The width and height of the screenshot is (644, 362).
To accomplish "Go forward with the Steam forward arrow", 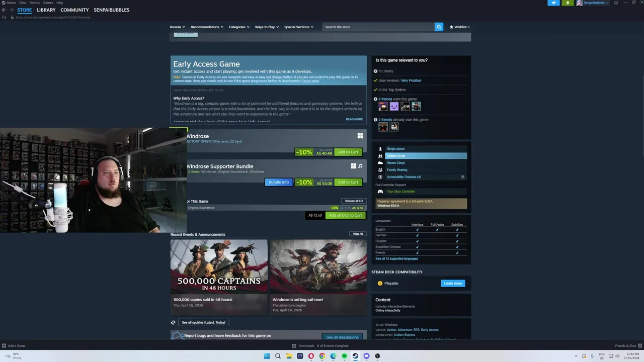I will click(11, 10).
